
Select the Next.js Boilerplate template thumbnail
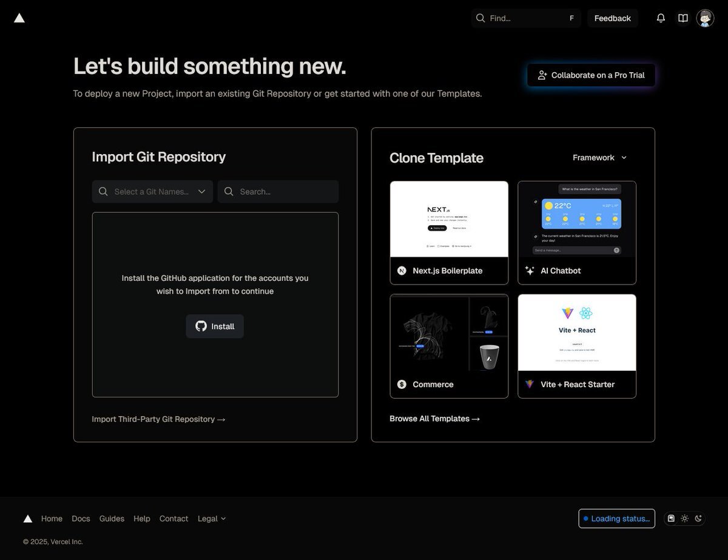pos(449,219)
